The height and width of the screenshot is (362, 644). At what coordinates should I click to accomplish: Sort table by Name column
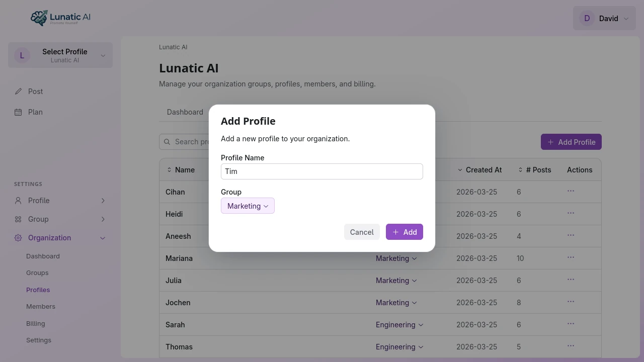[181, 170]
